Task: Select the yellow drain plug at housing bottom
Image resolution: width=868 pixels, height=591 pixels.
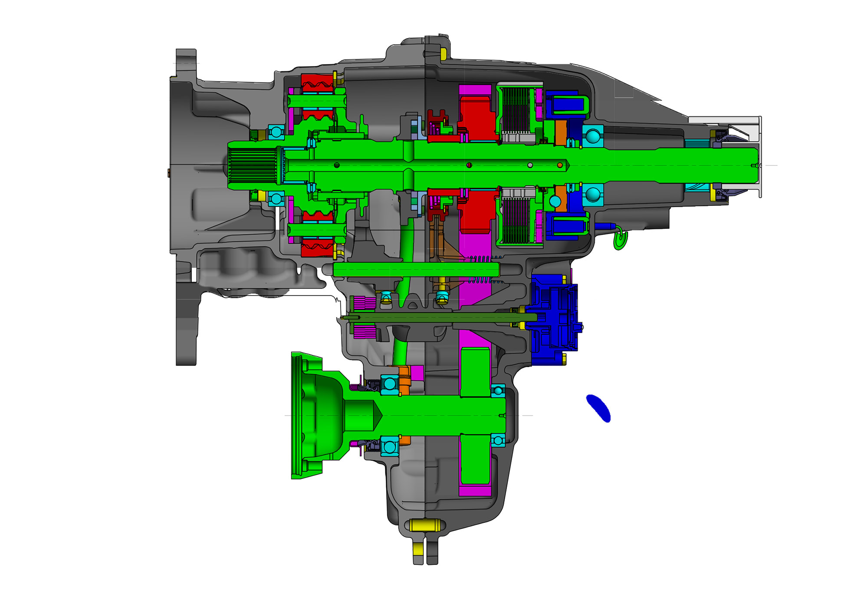Action: pyautogui.click(x=424, y=526)
